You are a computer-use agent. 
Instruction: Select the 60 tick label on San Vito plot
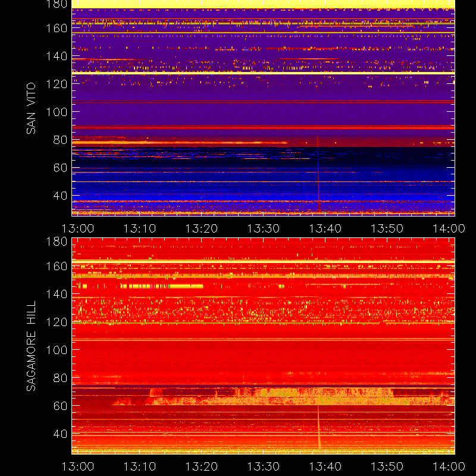pos(60,168)
